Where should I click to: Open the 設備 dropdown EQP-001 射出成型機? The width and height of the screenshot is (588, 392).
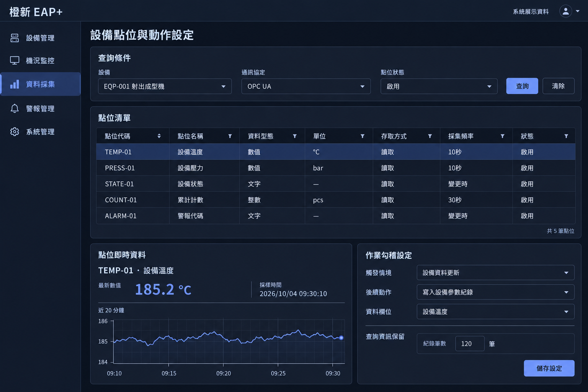click(165, 86)
